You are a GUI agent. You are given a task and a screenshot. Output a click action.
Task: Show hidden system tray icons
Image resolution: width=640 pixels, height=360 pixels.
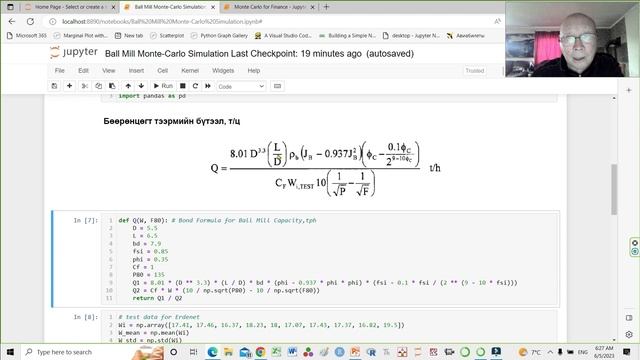(x=550, y=352)
